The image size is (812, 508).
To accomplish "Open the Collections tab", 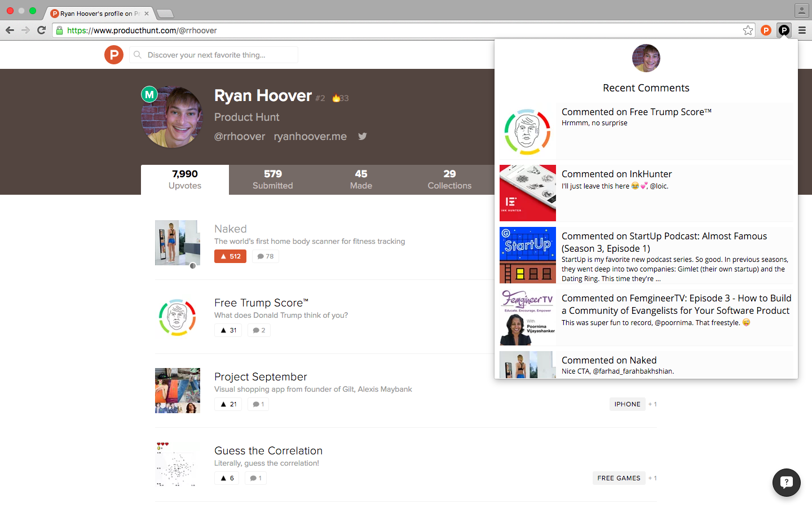I will coord(449,179).
